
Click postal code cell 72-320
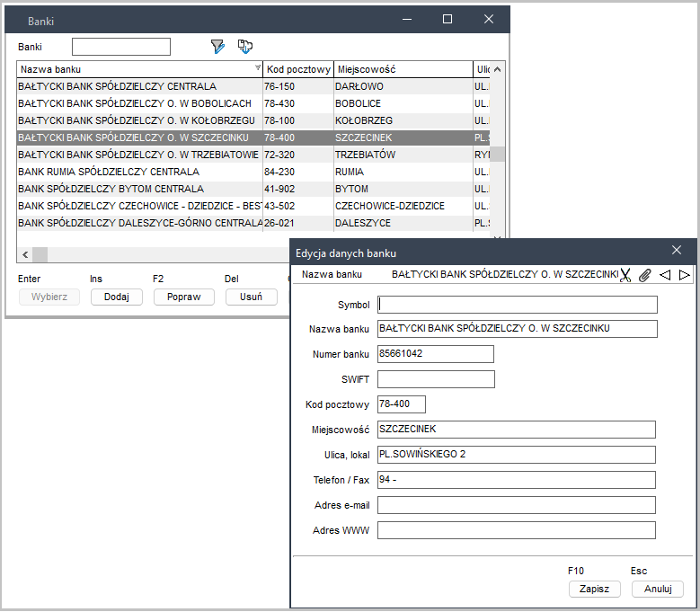tap(298, 155)
